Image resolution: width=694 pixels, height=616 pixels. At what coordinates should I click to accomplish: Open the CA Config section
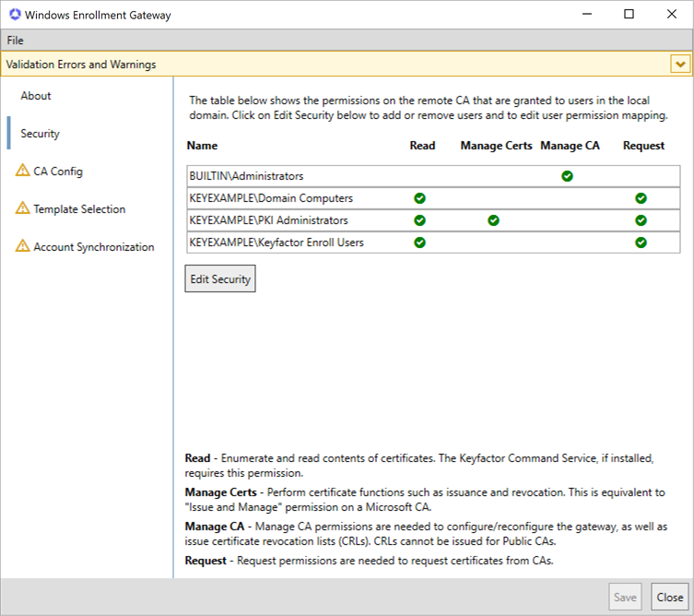tap(57, 172)
